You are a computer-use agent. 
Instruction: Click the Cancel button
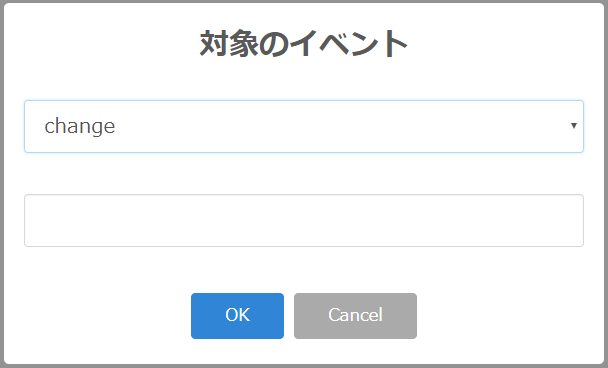point(355,316)
